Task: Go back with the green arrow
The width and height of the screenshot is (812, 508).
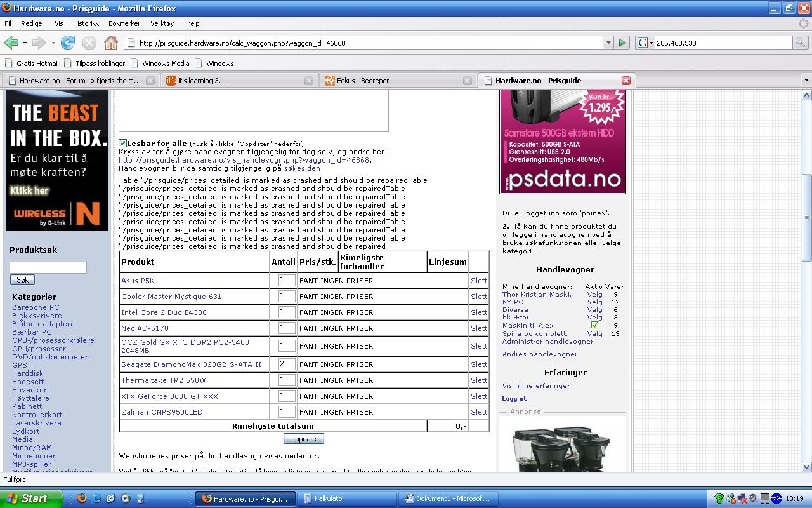Action: point(11,43)
